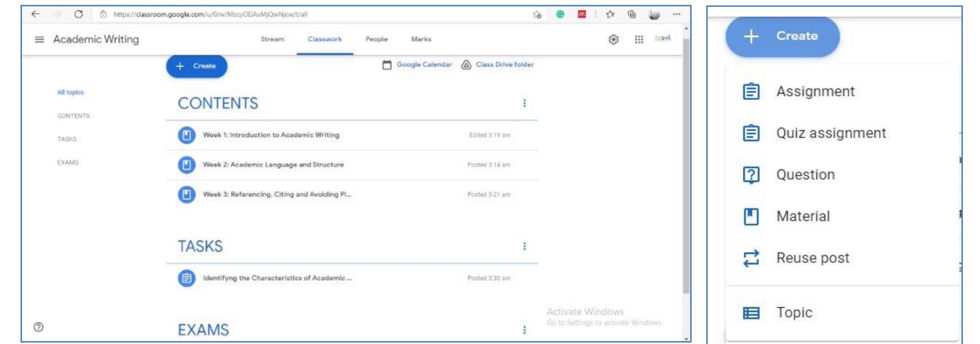Open the help question mark icon
The image size is (980, 344).
tap(39, 327)
